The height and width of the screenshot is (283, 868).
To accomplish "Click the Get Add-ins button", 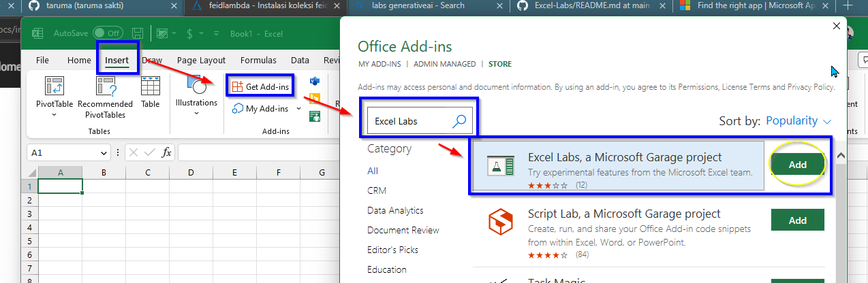I will tap(261, 86).
